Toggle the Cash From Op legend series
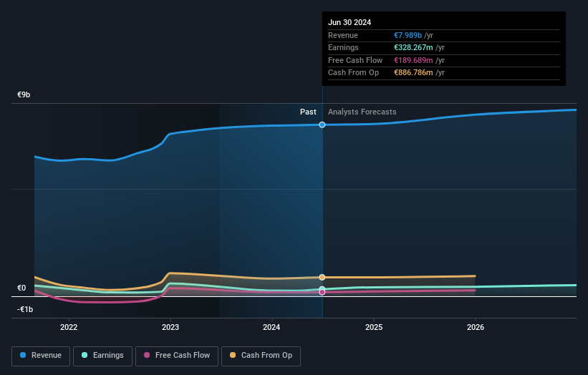This screenshot has width=588, height=375. tap(261, 356)
